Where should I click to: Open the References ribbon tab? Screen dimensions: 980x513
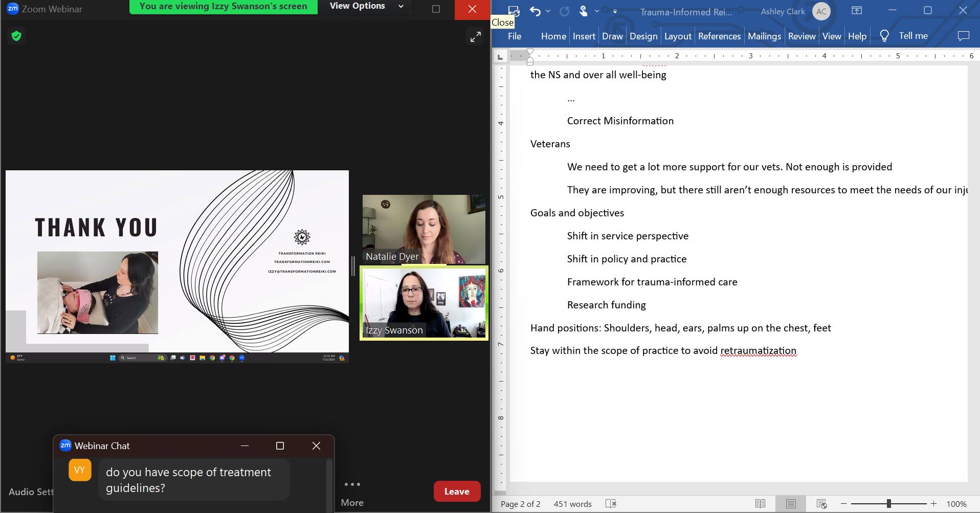click(x=719, y=36)
